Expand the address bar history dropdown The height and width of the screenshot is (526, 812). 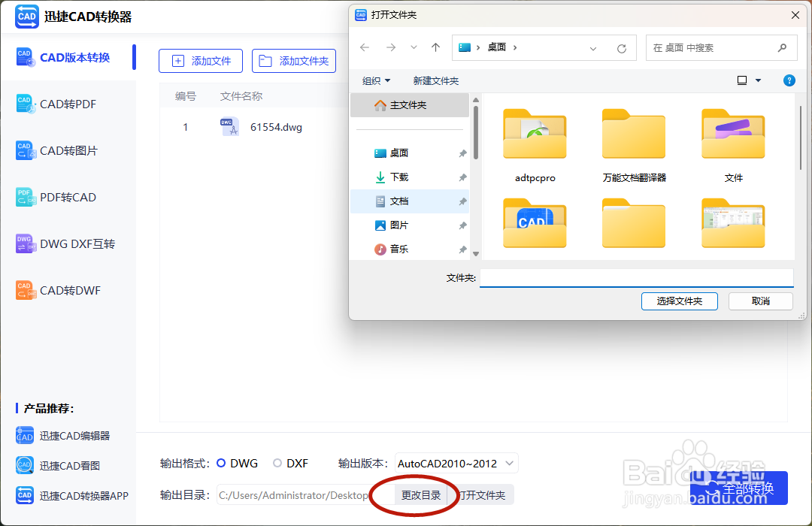click(x=593, y=48)
